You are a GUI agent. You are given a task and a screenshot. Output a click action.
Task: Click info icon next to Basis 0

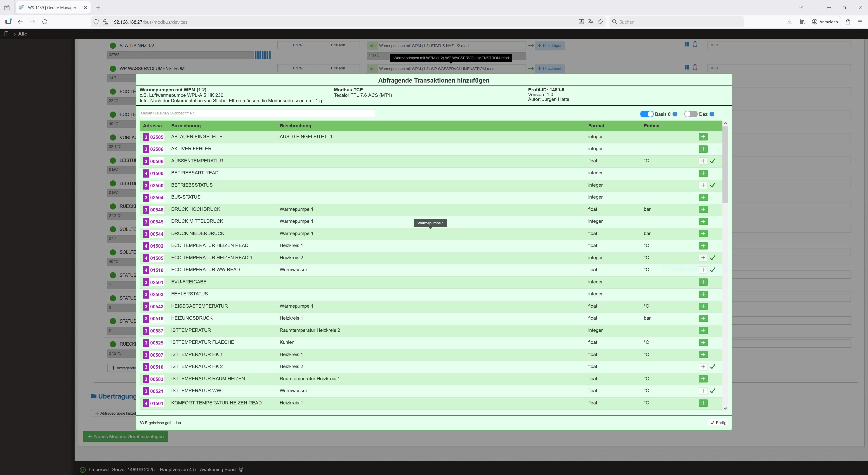pos(675,114)
